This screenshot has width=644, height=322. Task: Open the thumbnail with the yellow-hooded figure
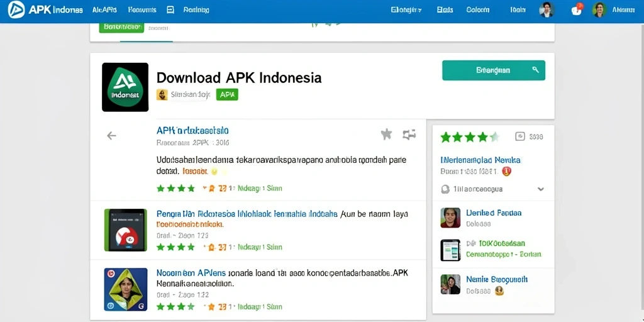[125, 289]
